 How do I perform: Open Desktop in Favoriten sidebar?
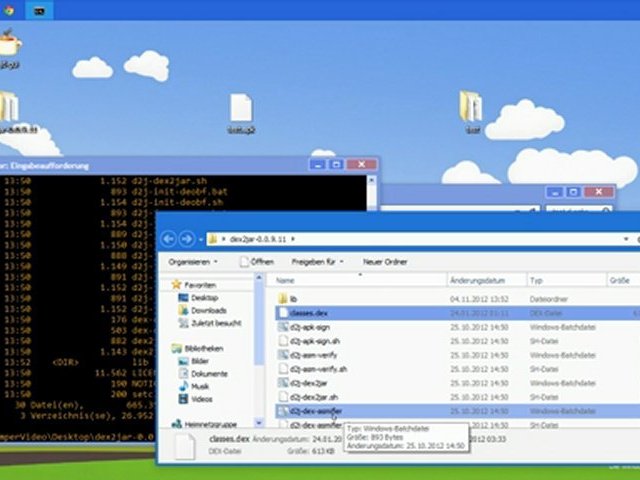pyautogui.click(x=204, y=297)
